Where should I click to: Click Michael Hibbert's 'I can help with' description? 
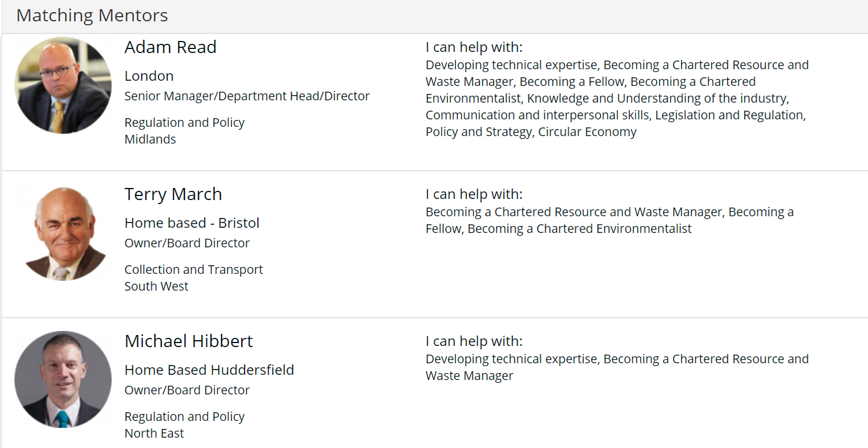click(x=617, y=367)
